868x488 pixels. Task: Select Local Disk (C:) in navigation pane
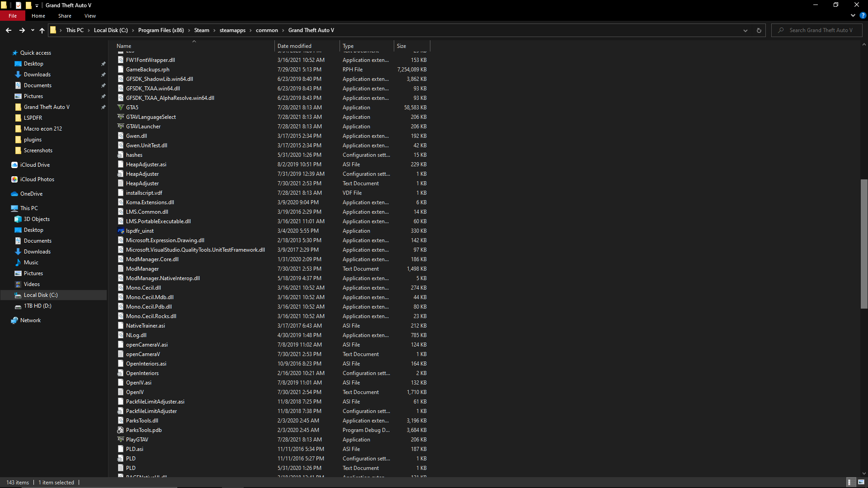(x=41, y=295)
